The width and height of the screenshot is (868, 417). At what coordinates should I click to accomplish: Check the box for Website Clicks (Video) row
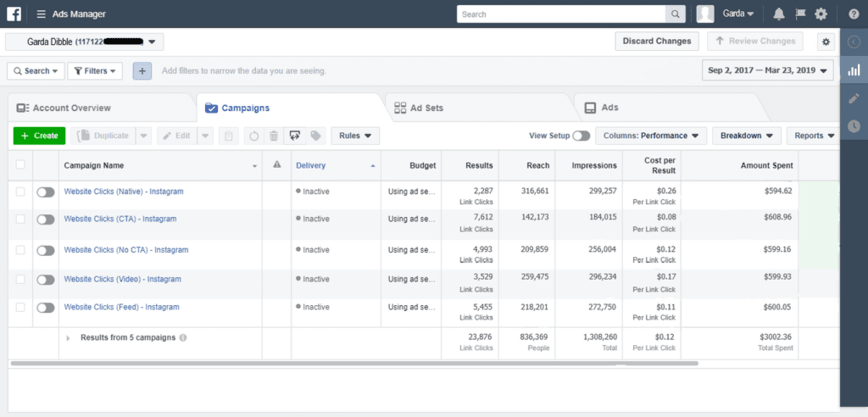20,279
